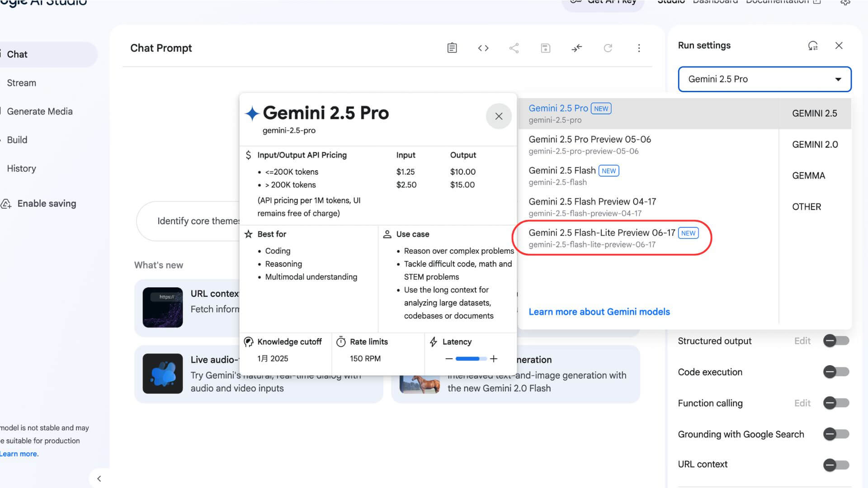
Task: Switch to GEMINI 2.5 category
Action: tap(815, 113)
